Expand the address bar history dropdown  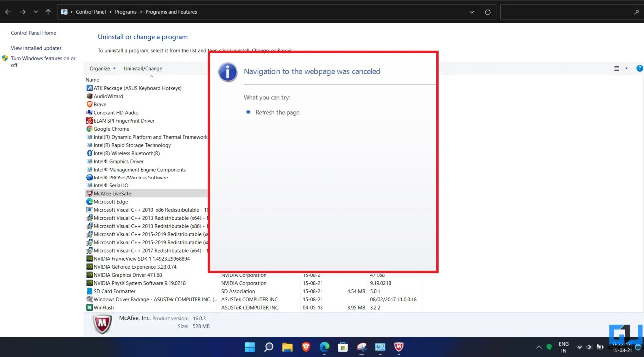point(472,12)
